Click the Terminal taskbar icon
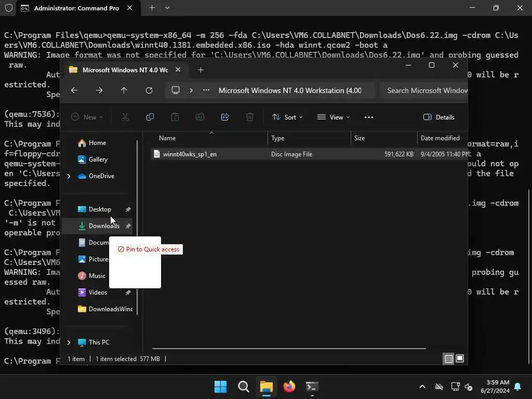Image resolution: width=532 pixels, height=399 pixels. [x=312, y=387]
